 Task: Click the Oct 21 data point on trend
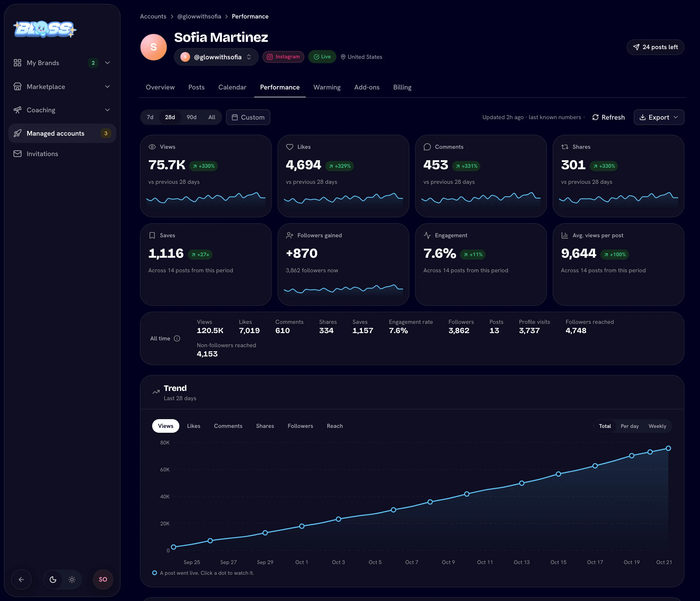[x=668, y=448]
